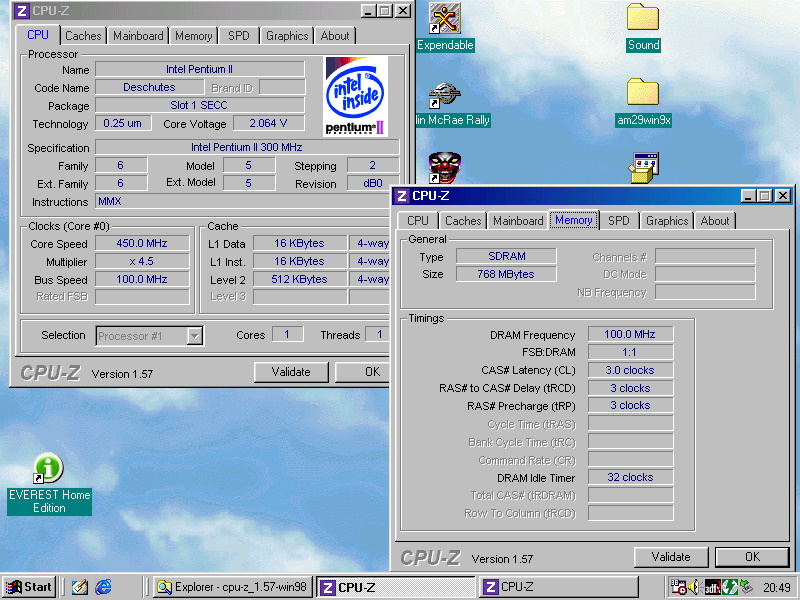Click Validate in the back CPU-Z window
This screenshot has height=600, width=800.
click(291, 372)
